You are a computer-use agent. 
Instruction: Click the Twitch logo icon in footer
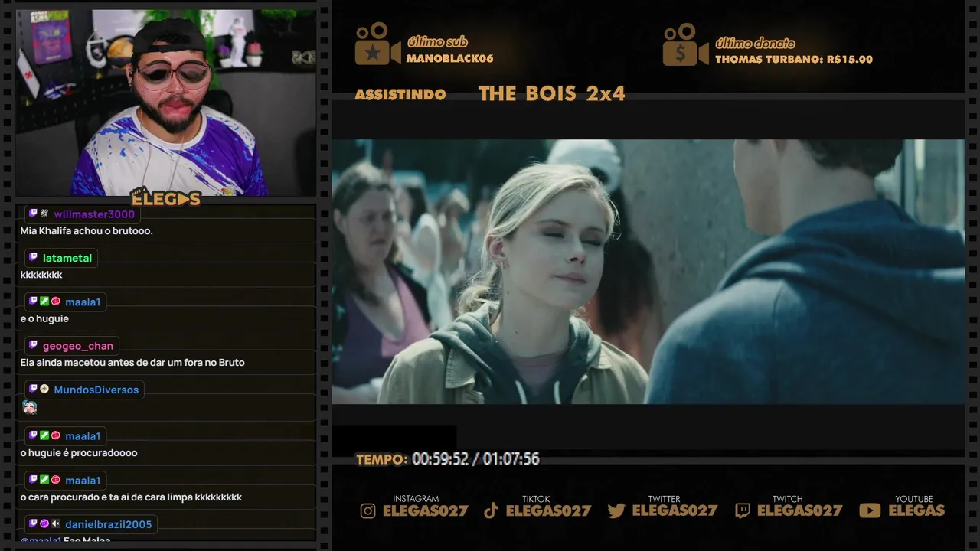point(743,510)
